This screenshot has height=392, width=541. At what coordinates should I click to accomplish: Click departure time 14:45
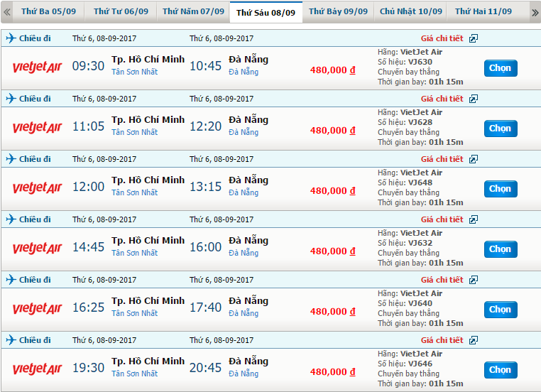[88, 247]
